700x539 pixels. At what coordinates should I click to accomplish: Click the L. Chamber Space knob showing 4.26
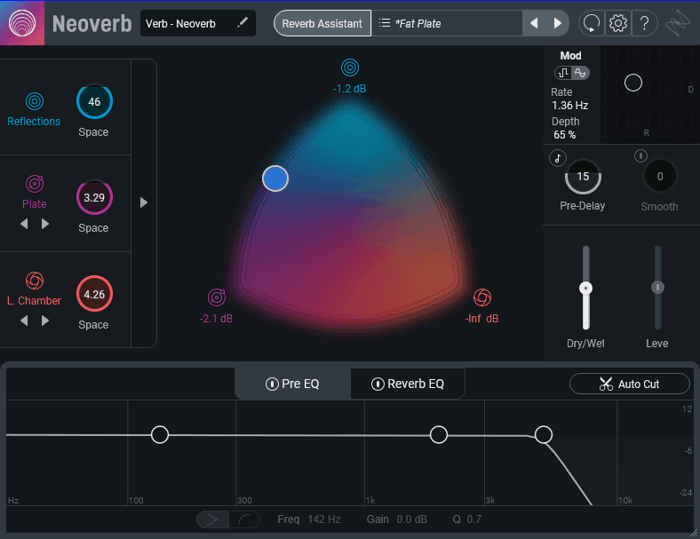(x=94, y=294)
